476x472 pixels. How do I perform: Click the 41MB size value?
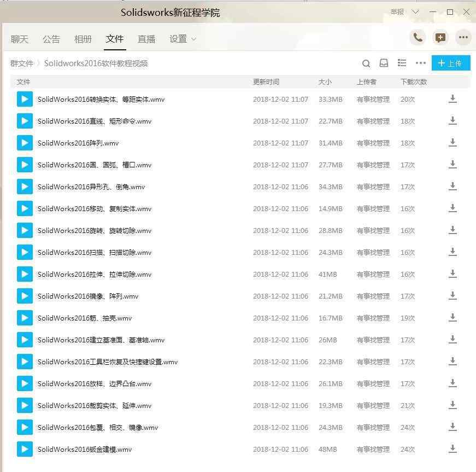tap(328, 274)
